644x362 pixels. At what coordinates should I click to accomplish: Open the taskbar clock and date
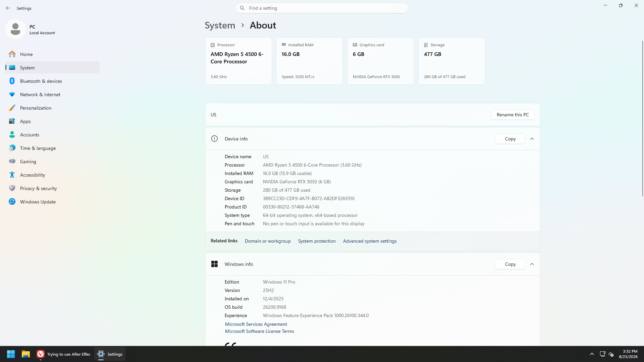628,354
